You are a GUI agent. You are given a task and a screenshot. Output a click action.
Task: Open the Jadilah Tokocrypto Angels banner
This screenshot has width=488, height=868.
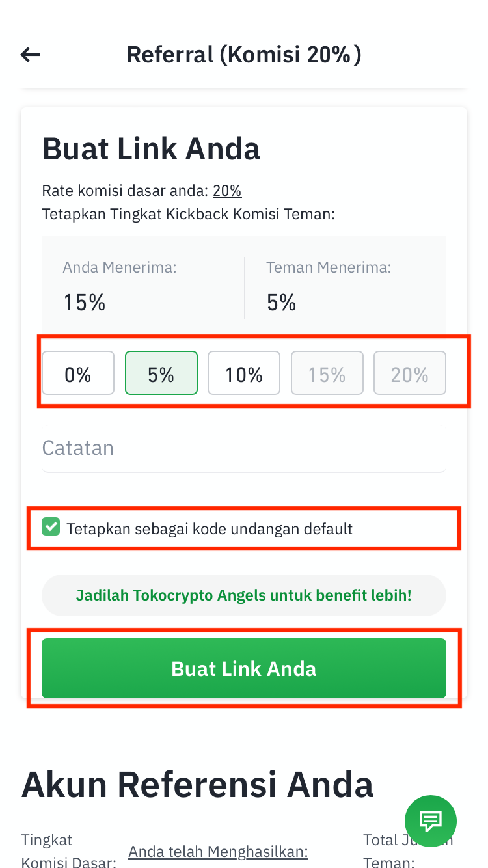point(244,595)
